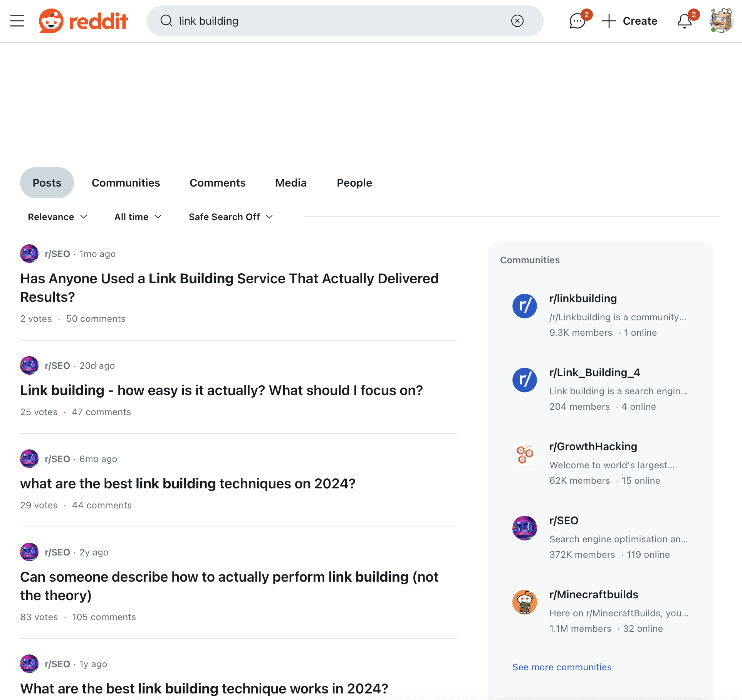The width and height of the screenshot is (742, 700).
Task: Click See more communities
Action: (562, 667)
